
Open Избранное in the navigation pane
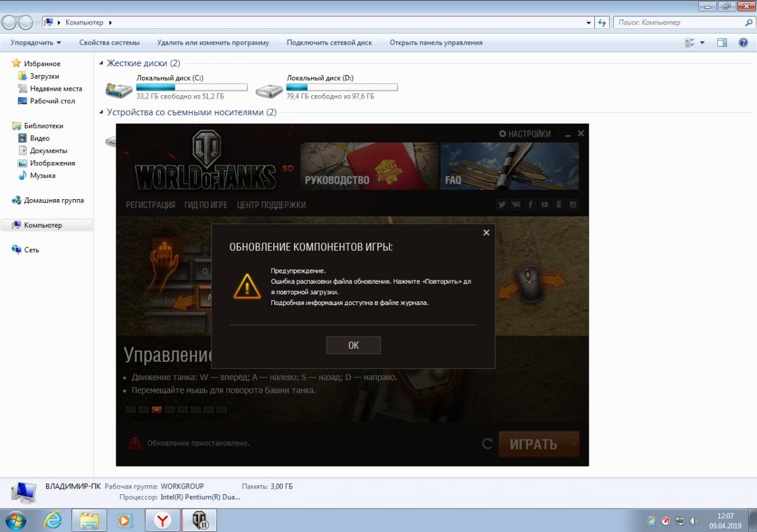click(42, 64)
